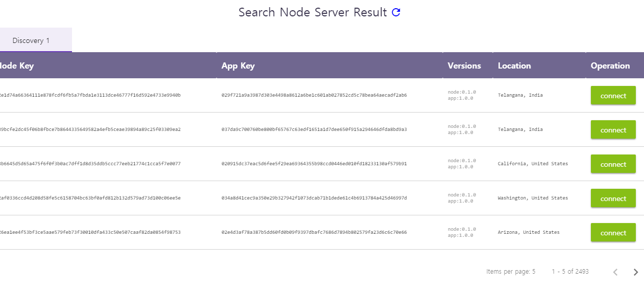Image resolution: width=644 pixels, height=287 pixels.
Task: Connect to the first Telangana, India node
Action: pyautogui.click(x=613, y=96)
